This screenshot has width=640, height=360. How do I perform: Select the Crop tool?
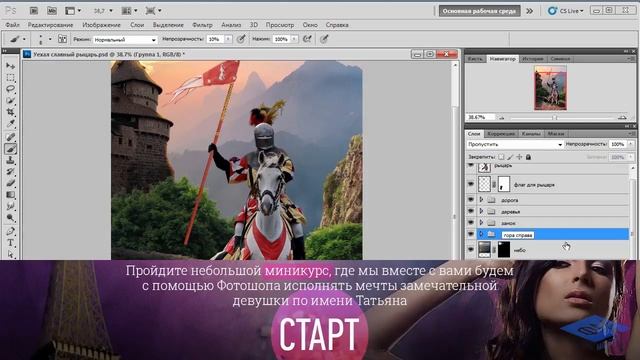pyautogui.click(x=11, y=111)
